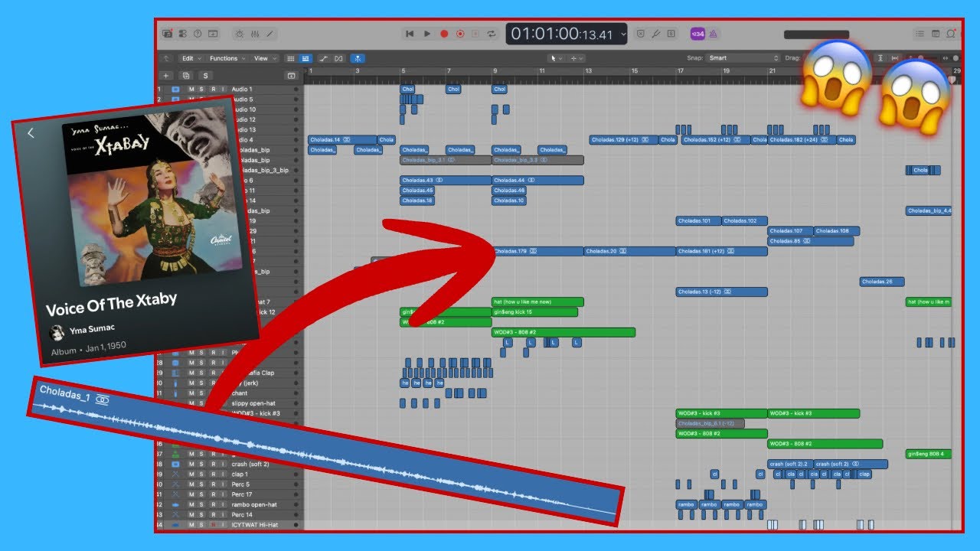Select the highlighted list-style view icon
This screenshot has height=551, width=980.
(305, 58)
